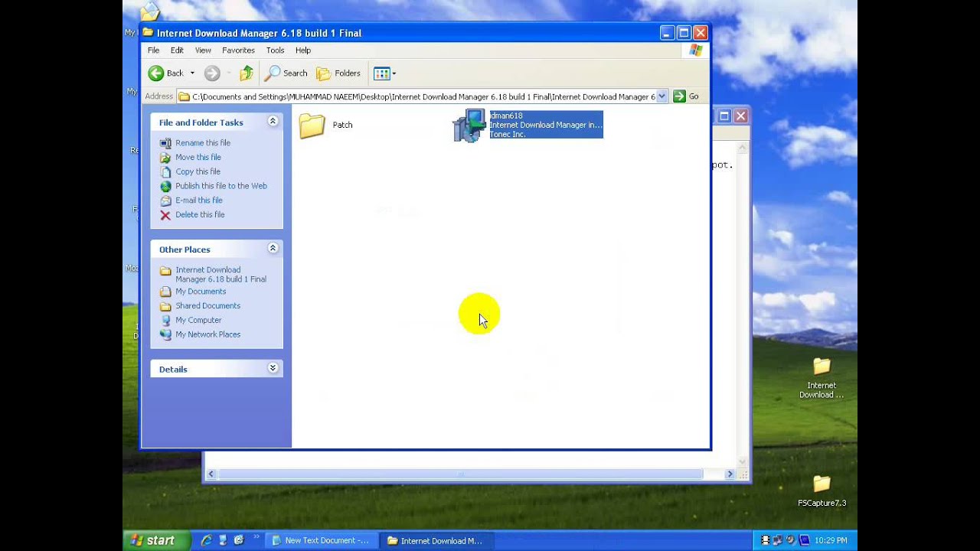Image resolution: width=980 pixels, height=551 pixels.
Task: Open Internet Download Manager 6.18 build 1 Final link
Action: [220, 275]
